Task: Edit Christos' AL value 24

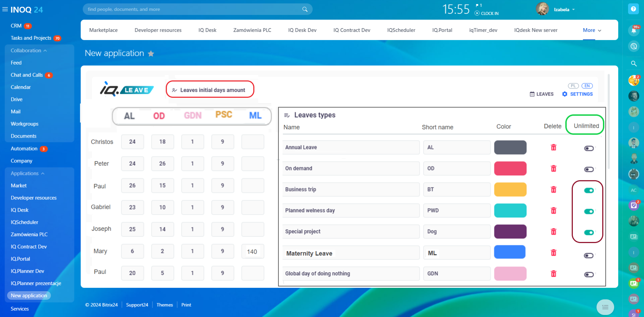Action: click(x=132, y=142)
